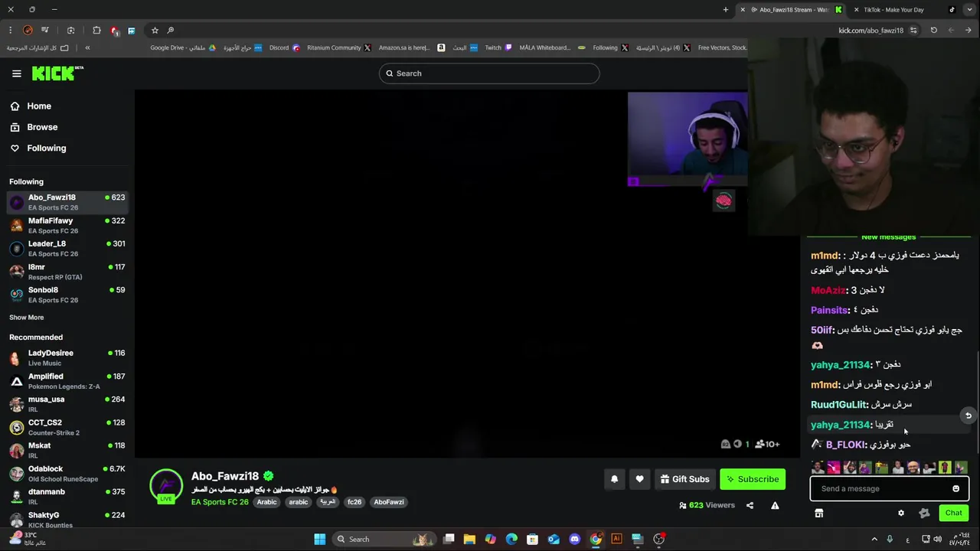The height and width of the screenshot is (551, 980).
Task: Click the chat identity badge icon
Action: pos(924,513)
